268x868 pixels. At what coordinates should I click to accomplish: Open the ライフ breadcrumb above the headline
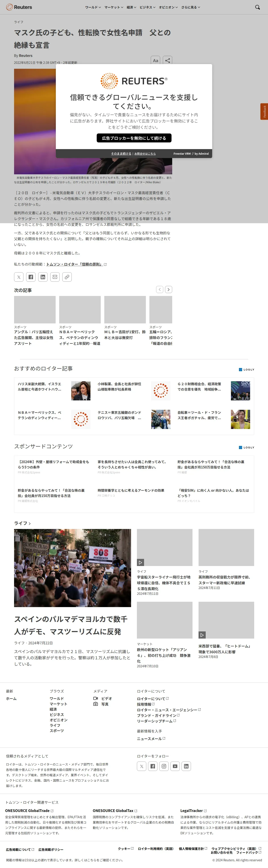19,22
